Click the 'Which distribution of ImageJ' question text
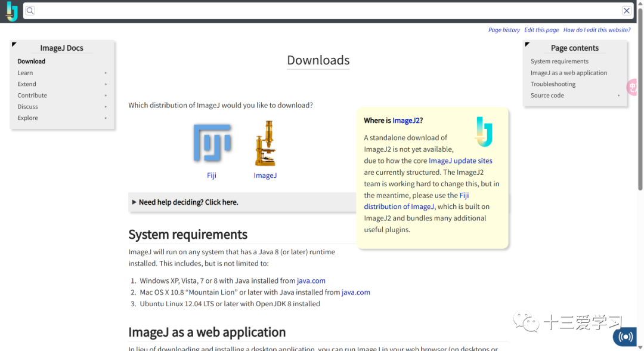Image resolution: width=644 pixels, height=351 pixels. pyautogui.click(x=221, y=105)
